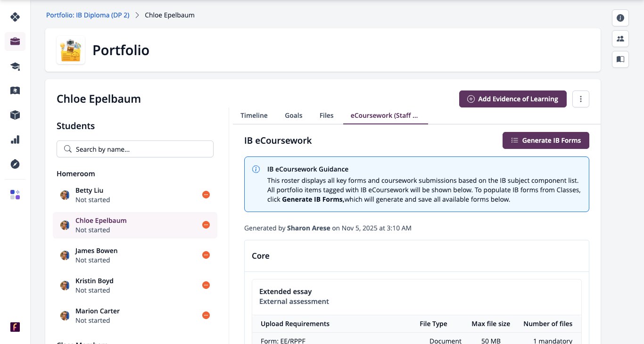Open the graduation cap sidebar icon
The width and height of the screenshot is (644, 344).
[15, 66]
